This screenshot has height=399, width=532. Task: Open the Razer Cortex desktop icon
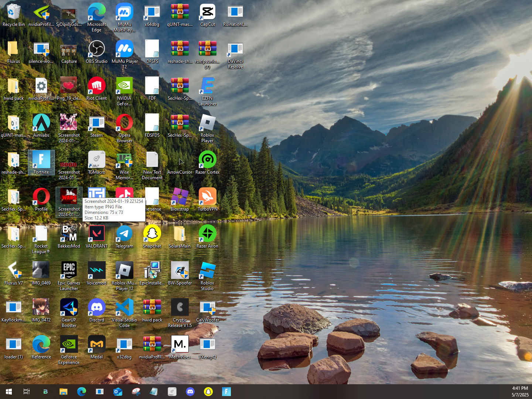click(208, 163)
